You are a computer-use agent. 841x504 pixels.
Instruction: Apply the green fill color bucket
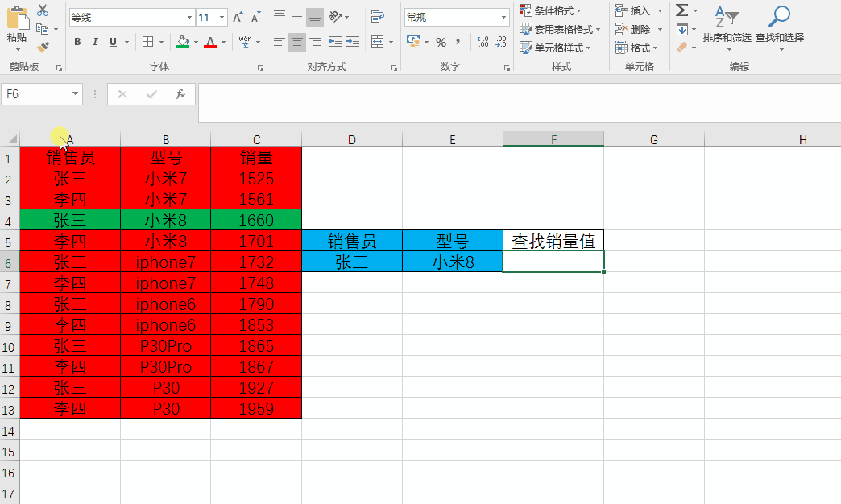click(183, 42)
